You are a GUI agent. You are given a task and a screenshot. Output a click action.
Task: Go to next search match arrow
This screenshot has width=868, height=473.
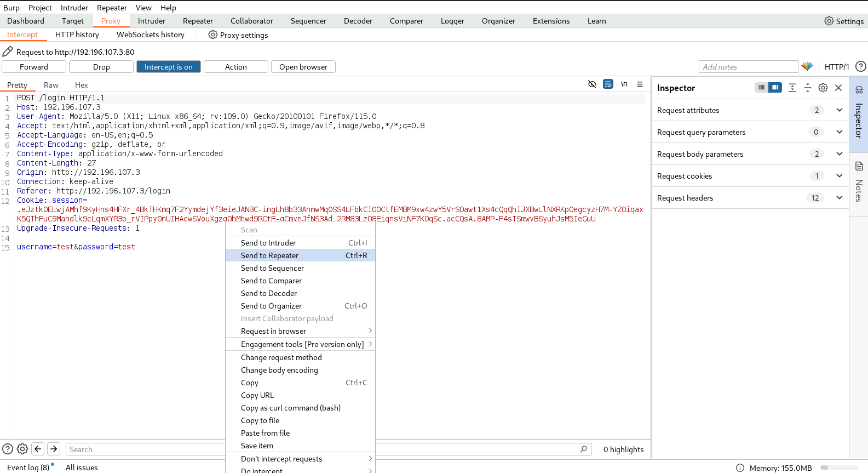[54, 449]
